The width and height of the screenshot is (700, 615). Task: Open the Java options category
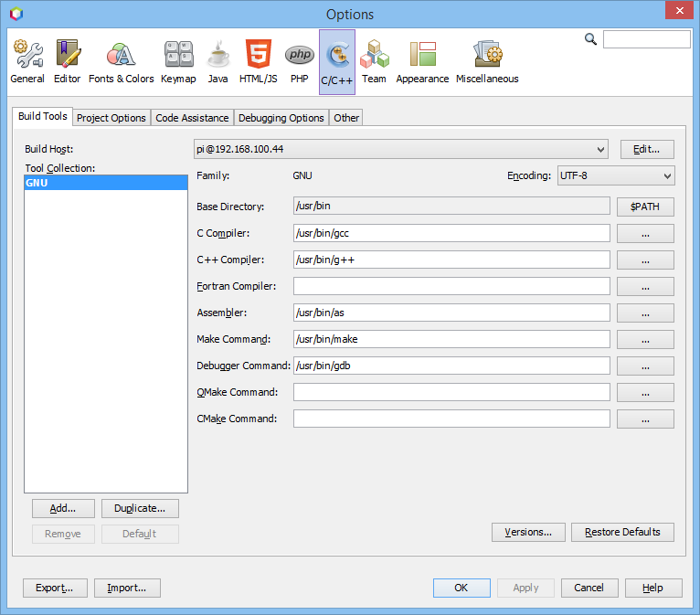click(x=217, y=62)
